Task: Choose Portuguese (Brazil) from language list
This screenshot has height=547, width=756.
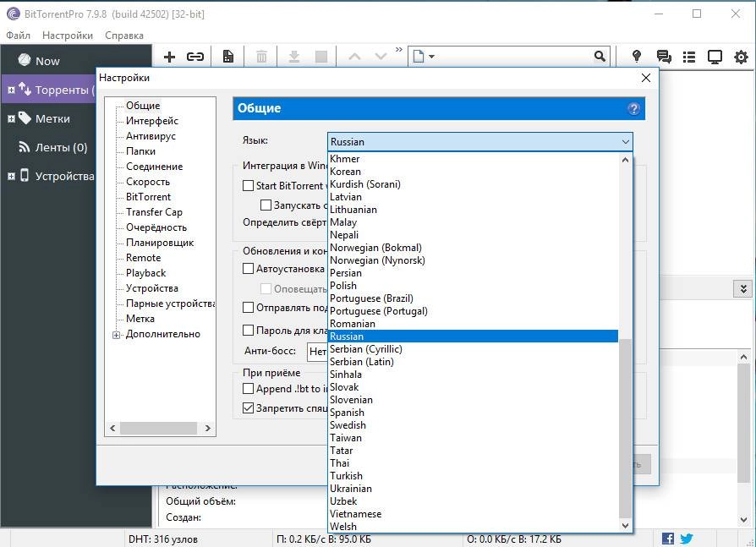Action: (x=473, y=298)
